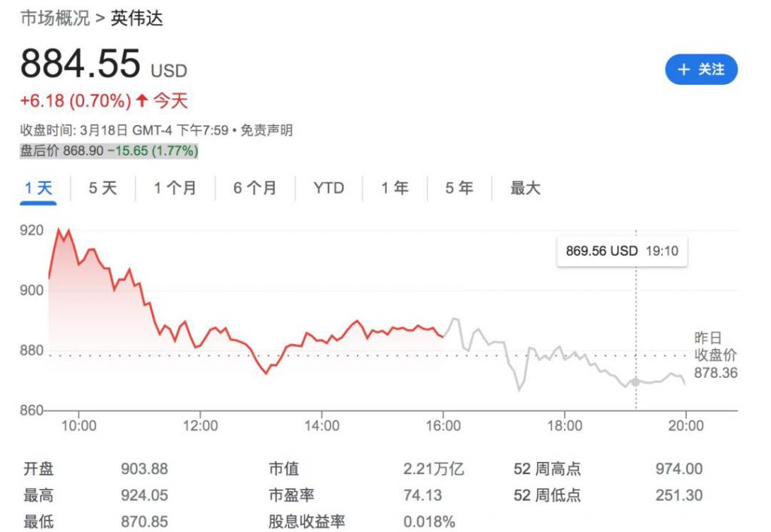This screenshot has width=771, height=532.
Task: Switch to the 5 天 tab
Action: click(x=102, y=188)
